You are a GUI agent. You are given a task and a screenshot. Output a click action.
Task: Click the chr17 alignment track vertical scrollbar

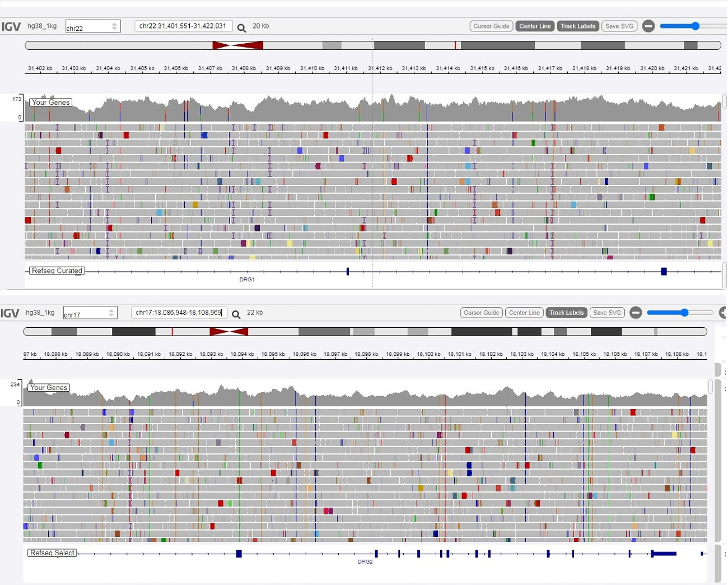tap(711, 387)
